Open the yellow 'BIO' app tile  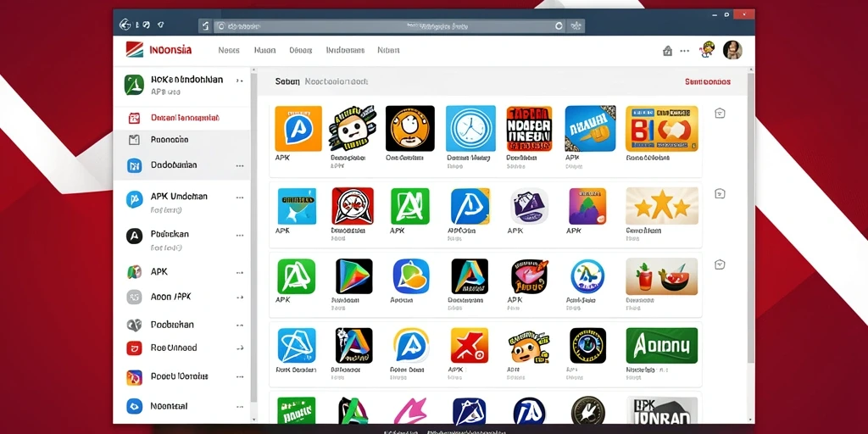661,129
